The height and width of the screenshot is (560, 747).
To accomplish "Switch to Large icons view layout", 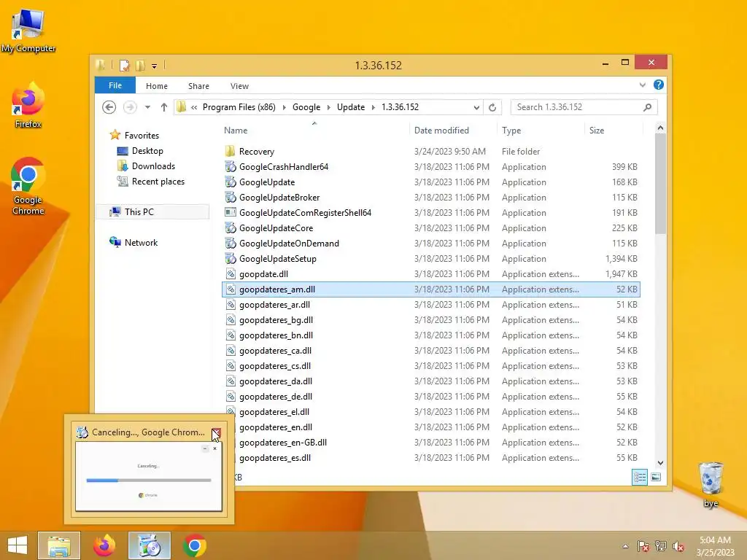I will pyautogui.click(x=656, y=477).
